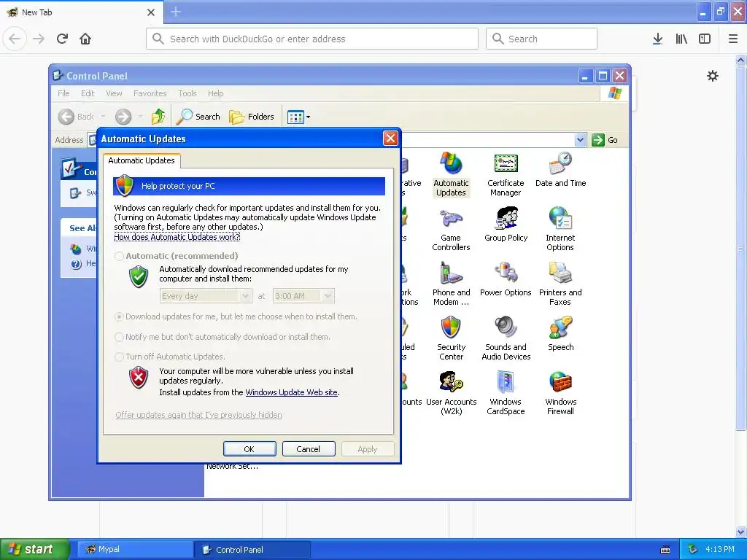This screenshot has height=560, width=747.
Task: Open the browser library icon
Action: pyautogui.click(x=681, y=39)
